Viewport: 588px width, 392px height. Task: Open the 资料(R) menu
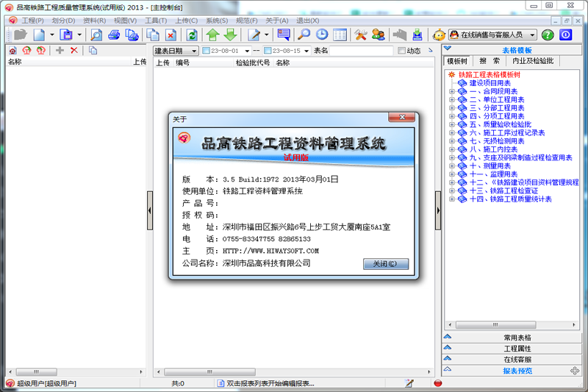tap(94, 21)
